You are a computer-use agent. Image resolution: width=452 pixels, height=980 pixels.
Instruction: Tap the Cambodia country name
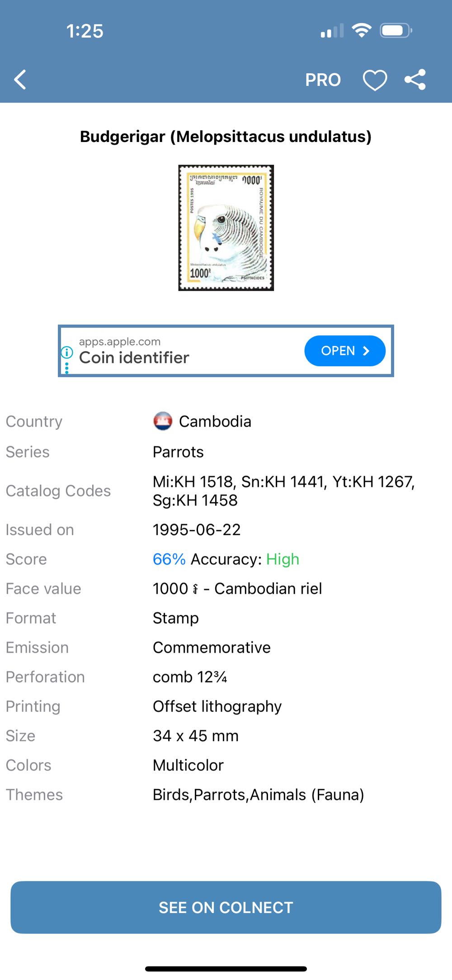[x=215, y=422]
